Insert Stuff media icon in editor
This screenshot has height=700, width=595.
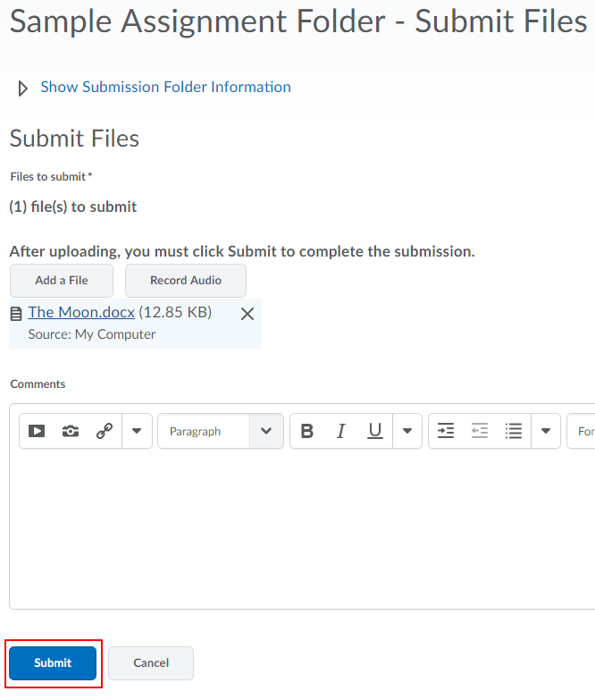tap(37, 431)
